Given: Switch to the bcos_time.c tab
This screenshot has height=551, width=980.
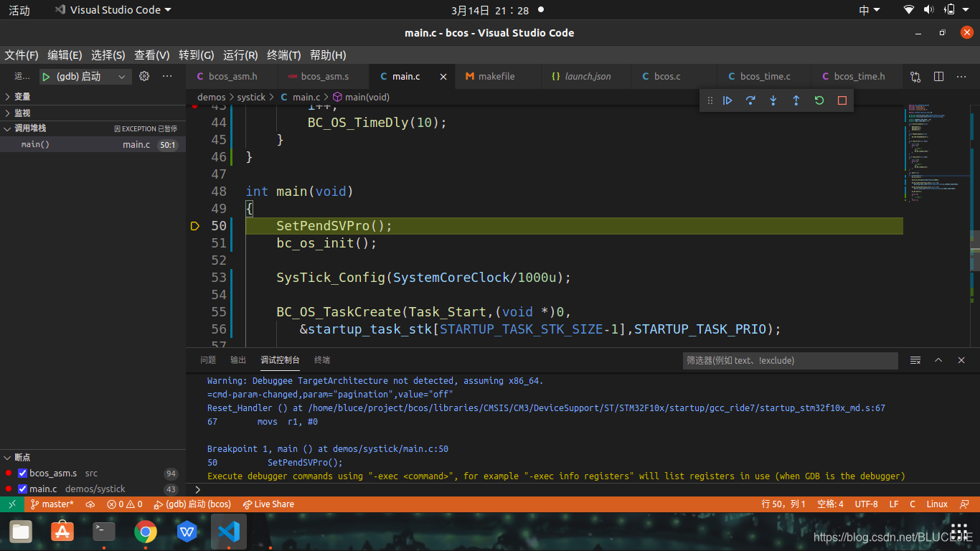Looking at the screenshot, I should (x=765, y=76).
